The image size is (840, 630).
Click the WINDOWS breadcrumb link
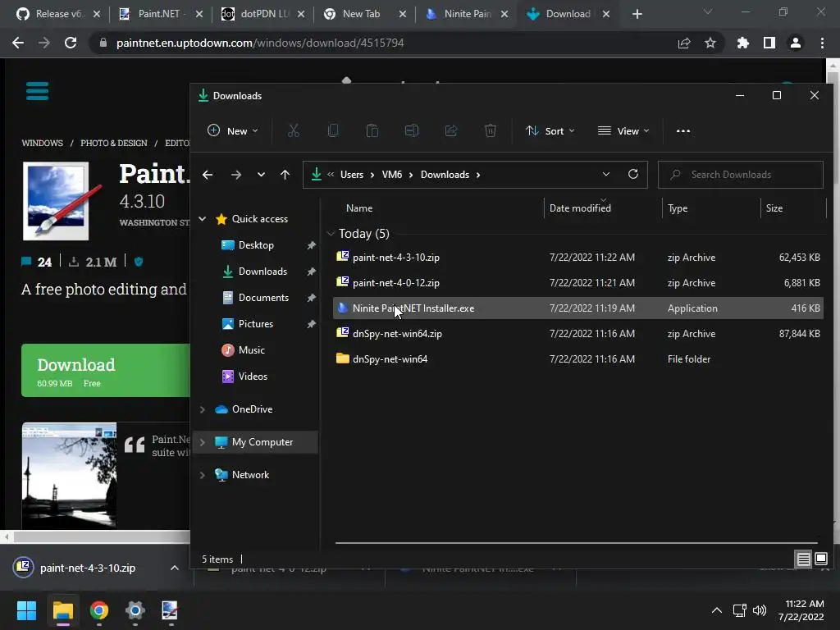(x=43, y=143)
